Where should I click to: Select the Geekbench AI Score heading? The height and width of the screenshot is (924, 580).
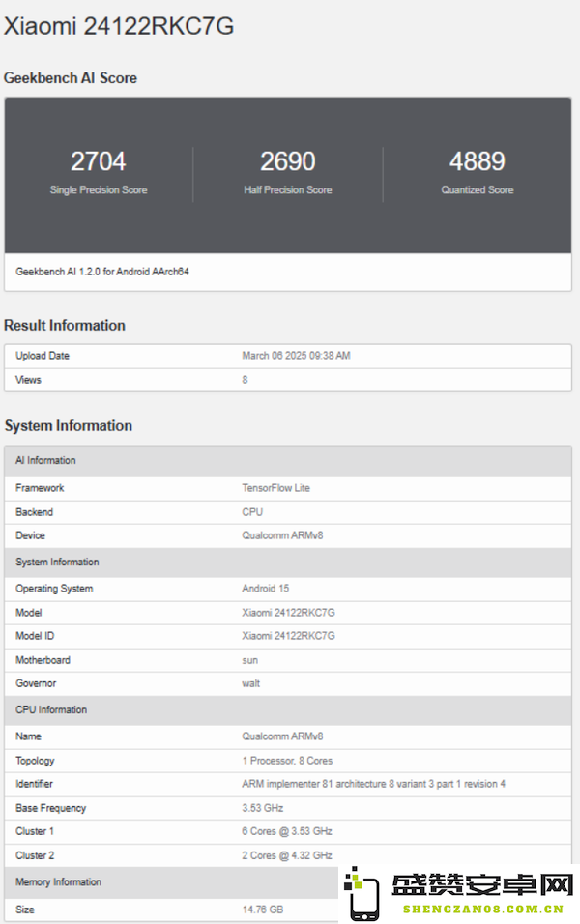point(71,77)
